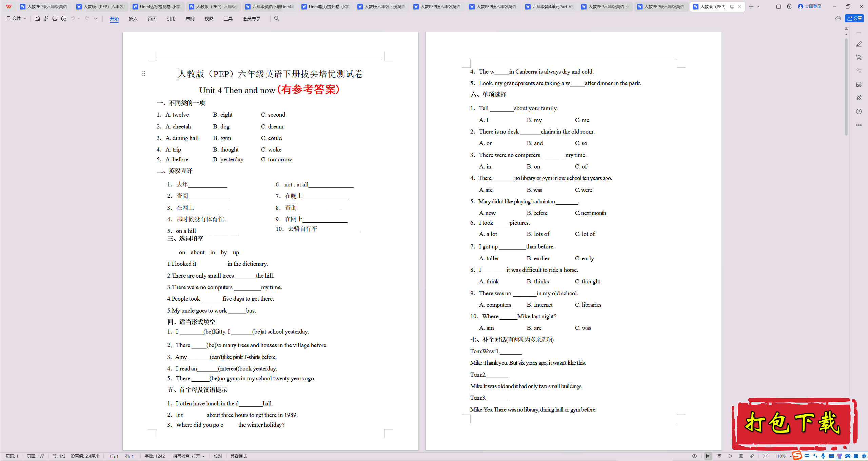Switch to web layout view
868x461 pixels.
coord(741,456)
